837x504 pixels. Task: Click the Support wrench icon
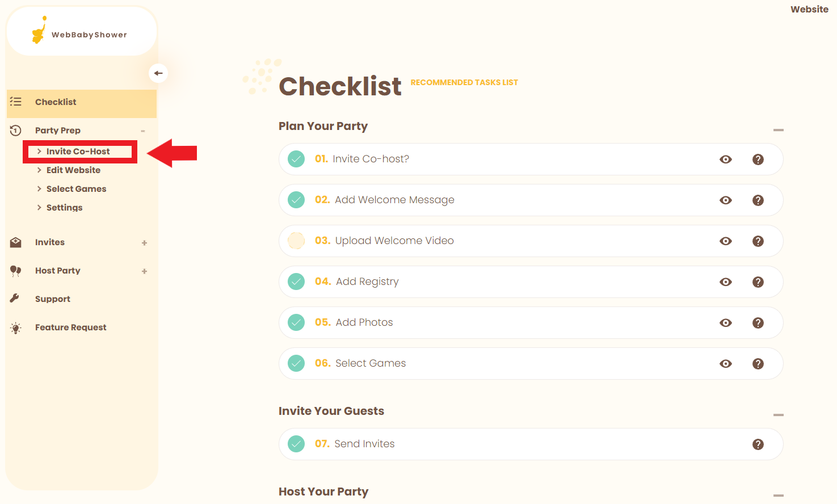pyautogui.click(x=15, y=299)
